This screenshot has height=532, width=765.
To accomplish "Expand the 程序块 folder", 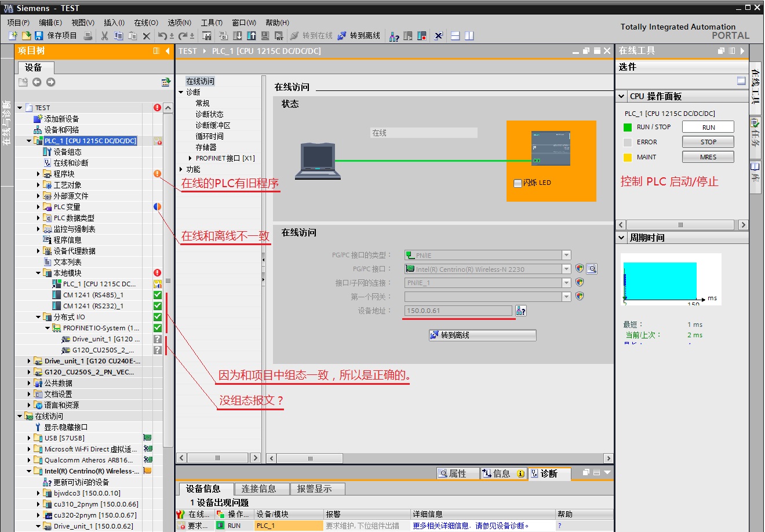I will pyautogui.click(x=38, y=174).
